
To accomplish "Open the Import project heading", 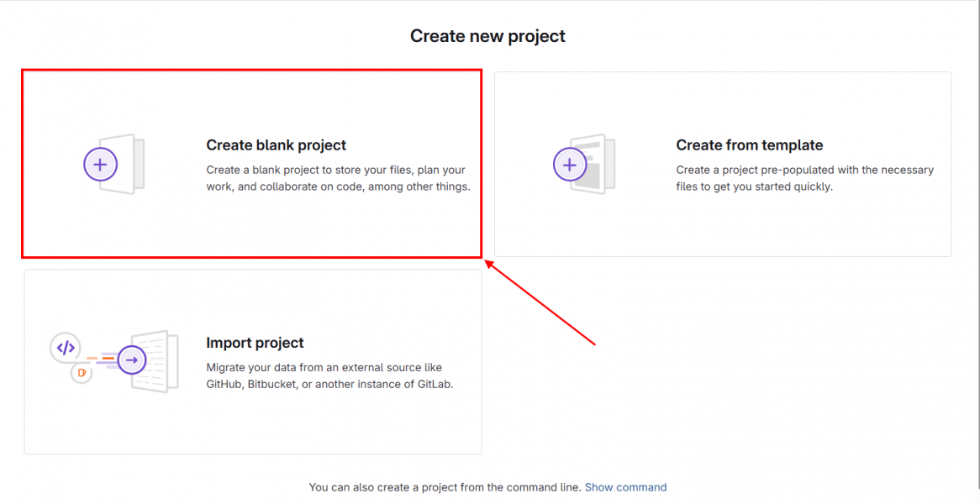I will (x=255, y=343).
